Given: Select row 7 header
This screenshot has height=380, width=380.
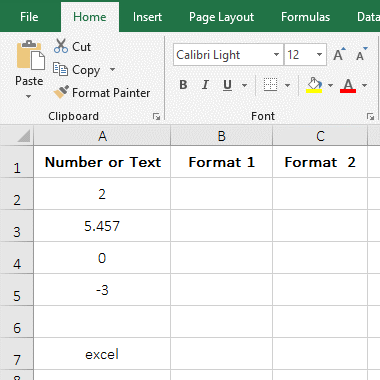Looking at the screenshot, I should [17, 354].
